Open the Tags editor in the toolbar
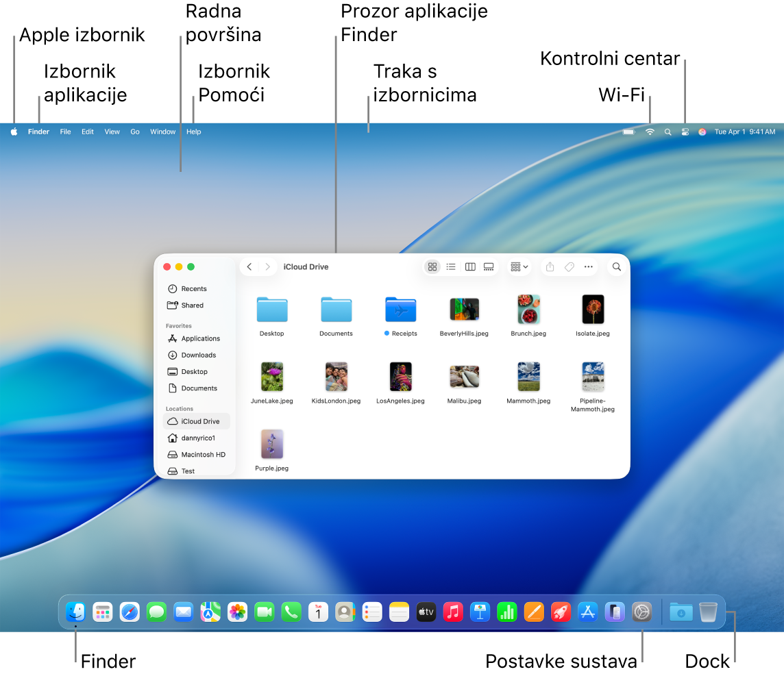The image size is (784, 676). tap(569, 266)
